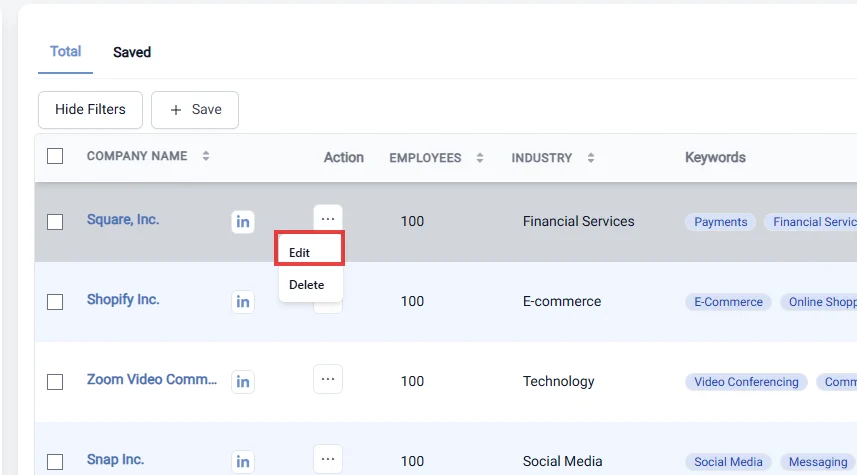Click the Online Shopp keyword tag

pyautogui.click(x=818, y=302)
